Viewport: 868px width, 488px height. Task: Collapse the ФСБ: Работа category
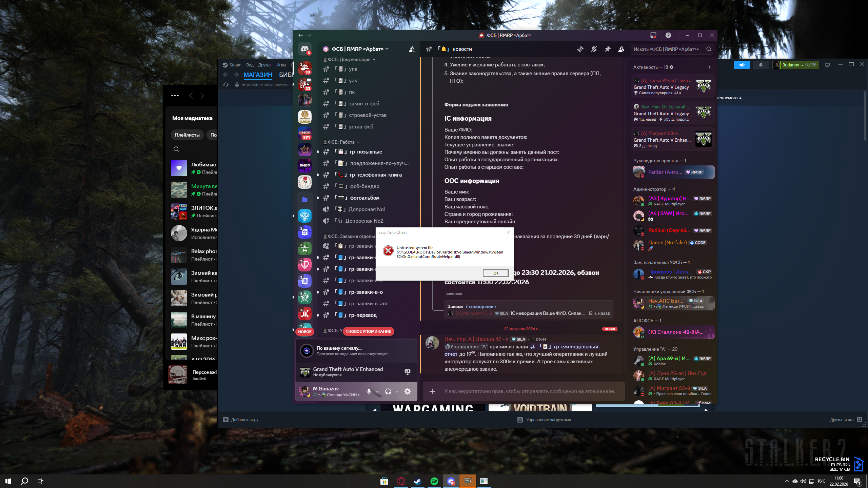(341, 142)
